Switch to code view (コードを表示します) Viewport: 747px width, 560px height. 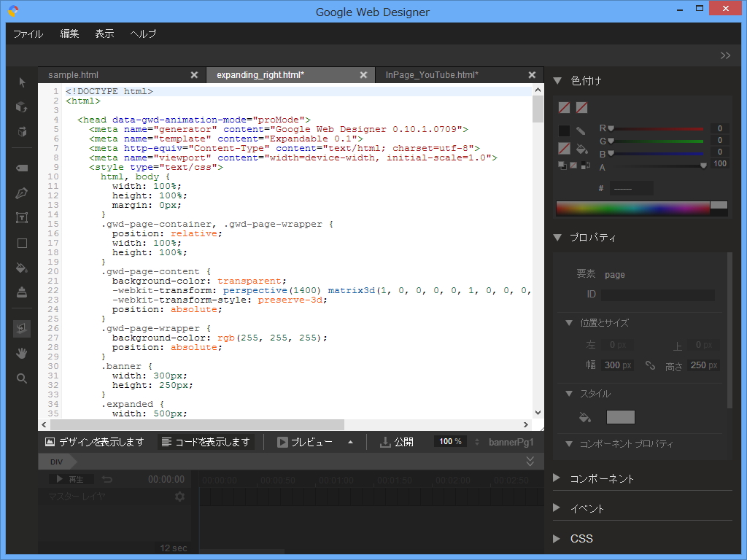pos(206,442)
